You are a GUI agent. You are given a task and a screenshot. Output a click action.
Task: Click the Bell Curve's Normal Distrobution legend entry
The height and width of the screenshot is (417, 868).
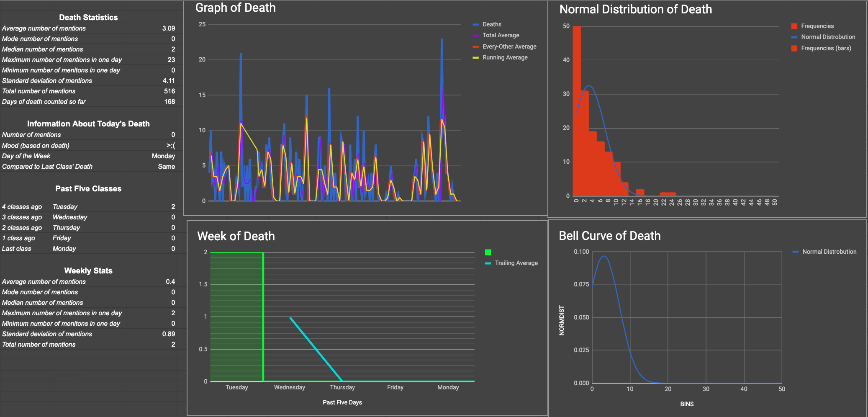tap(829, 252)
